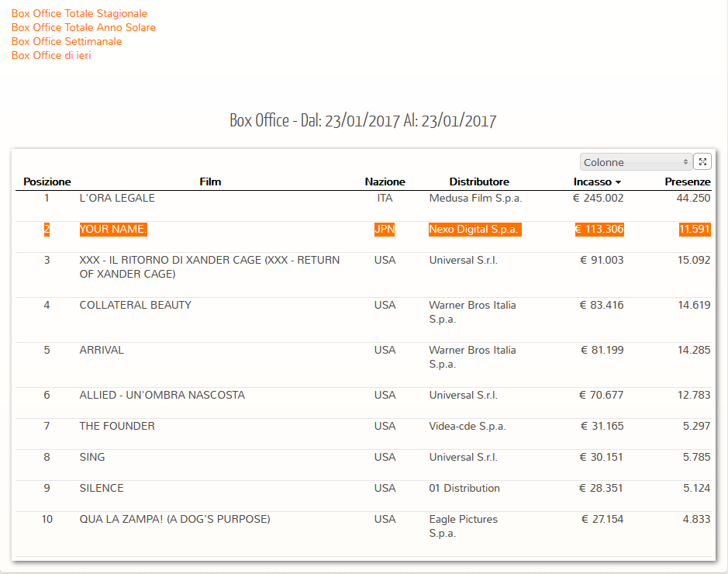Select XXX - IL RITORNO DI XANDER CAGE
The height and width of the screenshot is (574, 728).
point(209,267)
